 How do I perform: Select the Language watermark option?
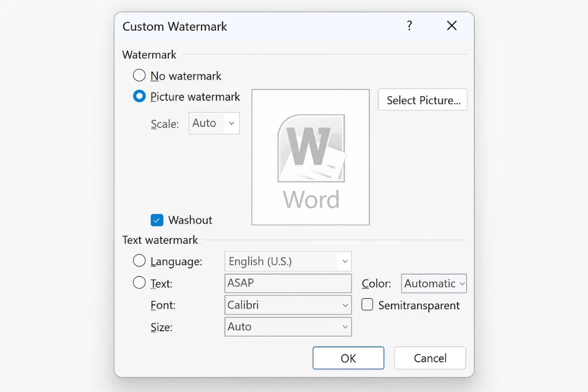point(139,261)
